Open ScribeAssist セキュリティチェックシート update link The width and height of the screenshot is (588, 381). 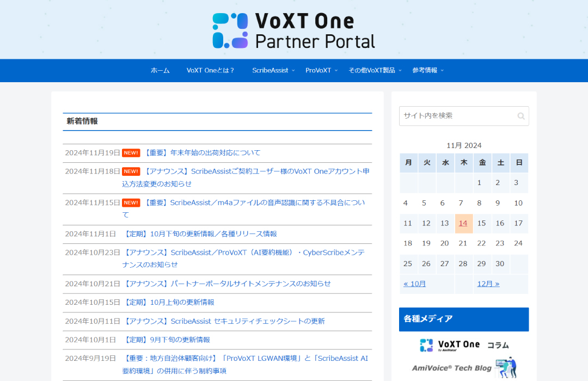pos(224,321)
